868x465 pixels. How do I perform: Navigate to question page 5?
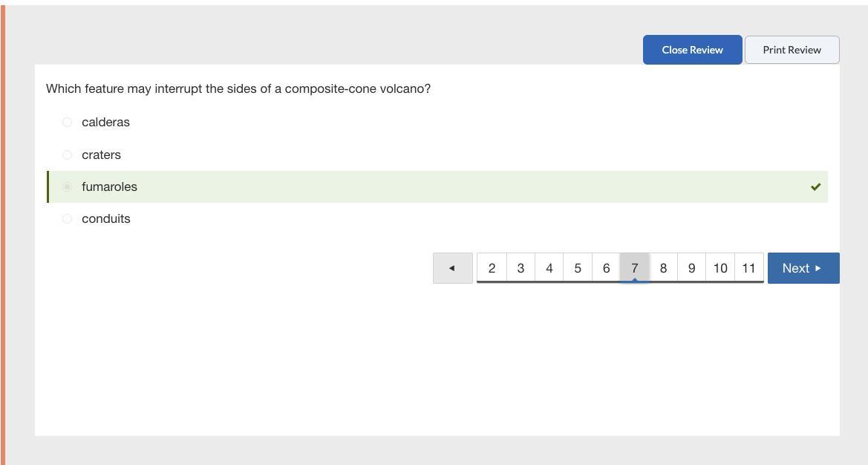click(x=578, y=268)
